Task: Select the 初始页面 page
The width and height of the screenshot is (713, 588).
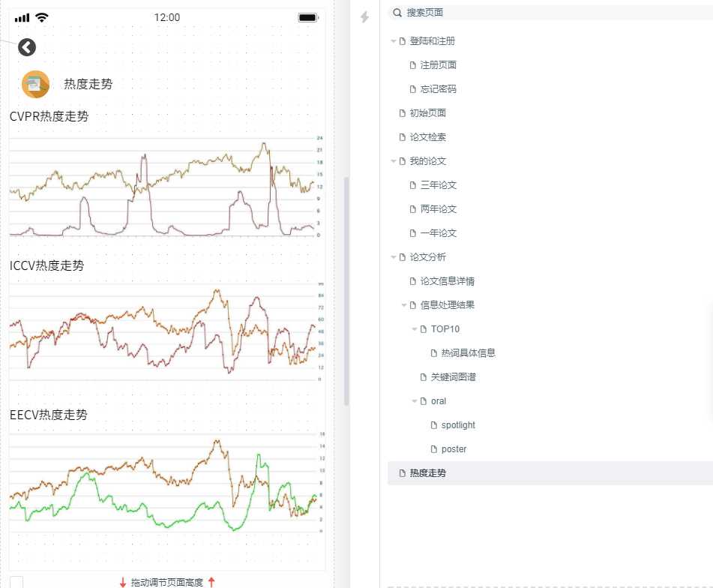Action: pos(428,113)
